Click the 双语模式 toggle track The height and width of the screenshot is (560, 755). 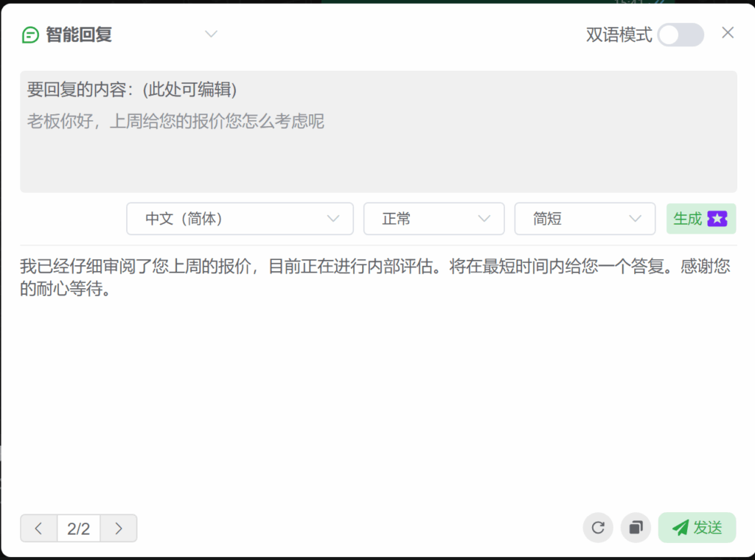[x=680, y=35]
